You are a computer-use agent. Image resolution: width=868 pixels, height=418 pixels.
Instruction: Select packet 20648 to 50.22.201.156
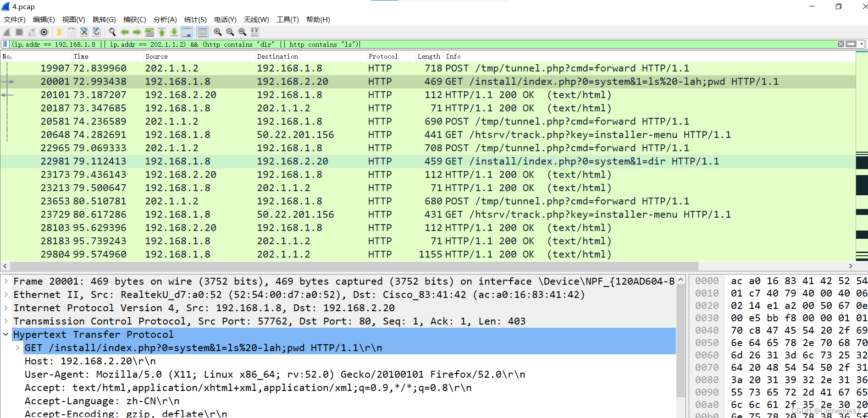click(428, 135)
